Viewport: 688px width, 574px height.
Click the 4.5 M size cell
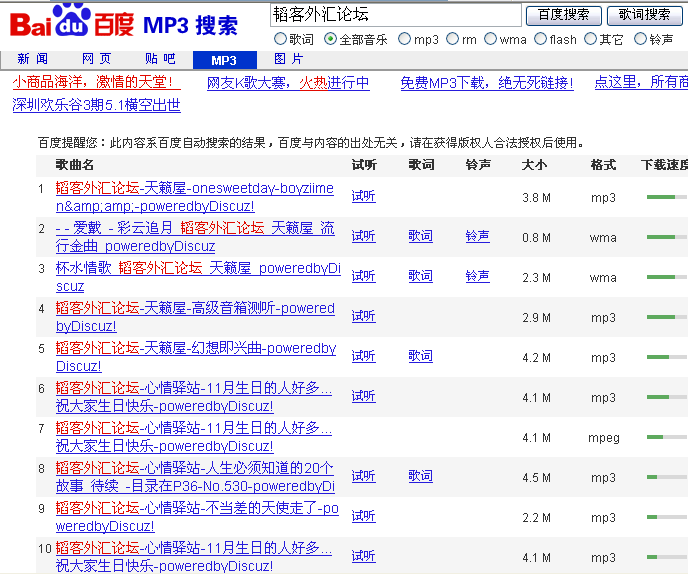click(536, 477)
